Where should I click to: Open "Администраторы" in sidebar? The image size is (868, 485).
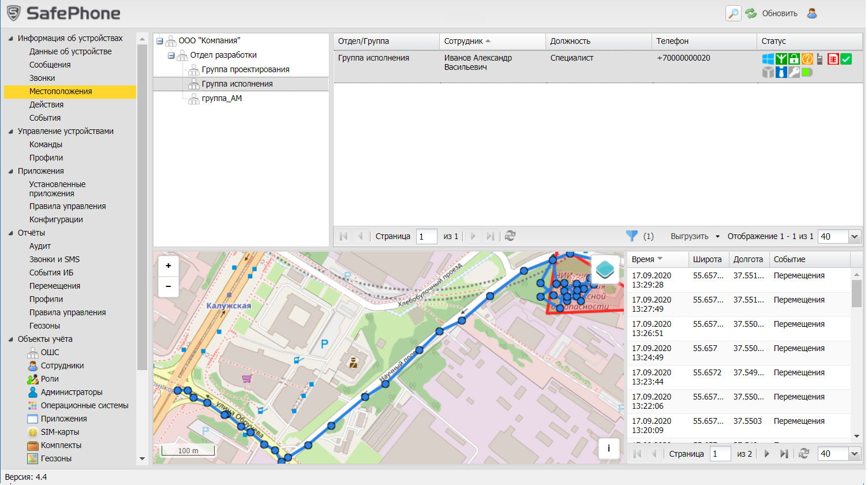tap(72, 392)
